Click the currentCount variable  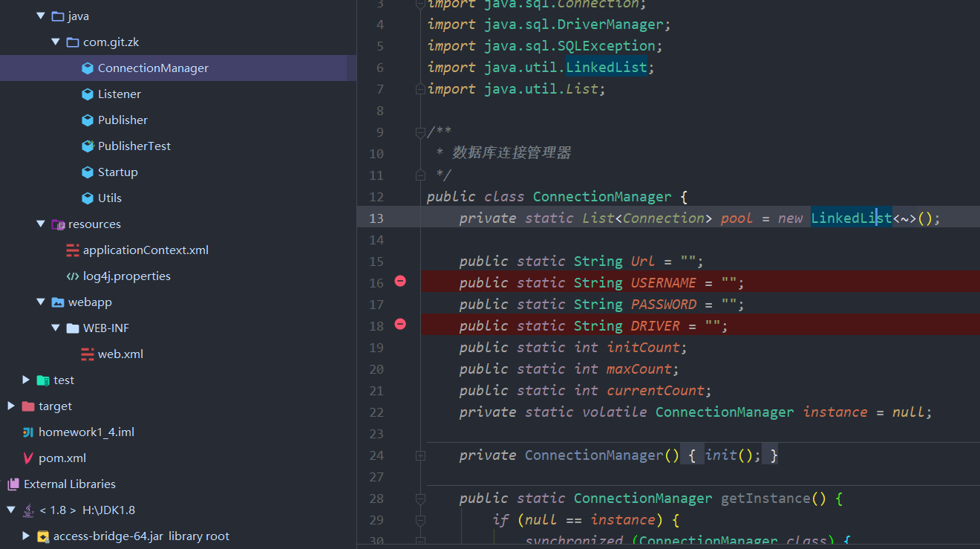coord(656,390)
